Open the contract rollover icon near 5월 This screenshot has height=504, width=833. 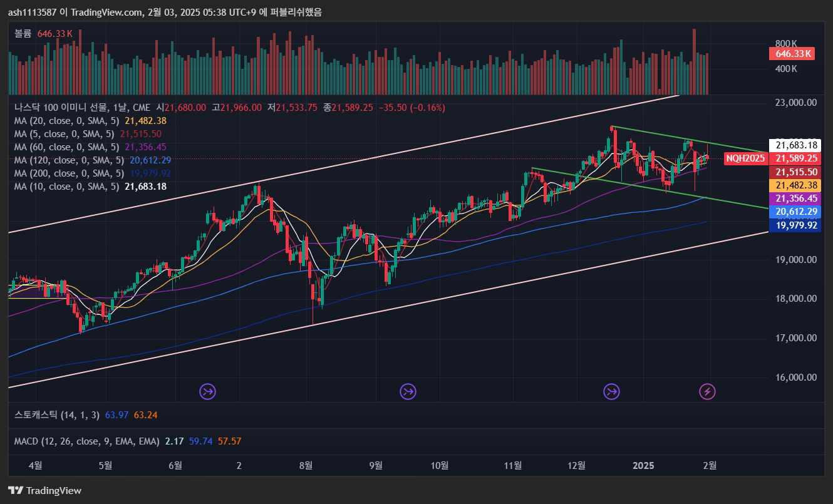point(207,392)
